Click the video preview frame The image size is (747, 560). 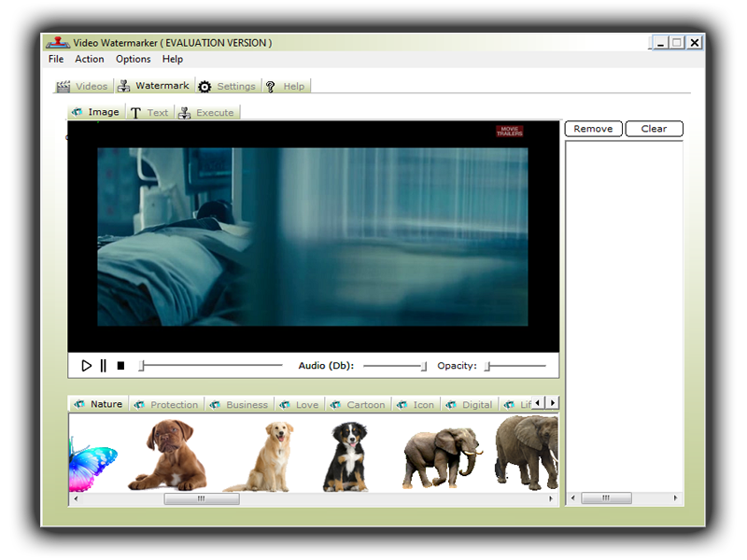pos(313,237)
